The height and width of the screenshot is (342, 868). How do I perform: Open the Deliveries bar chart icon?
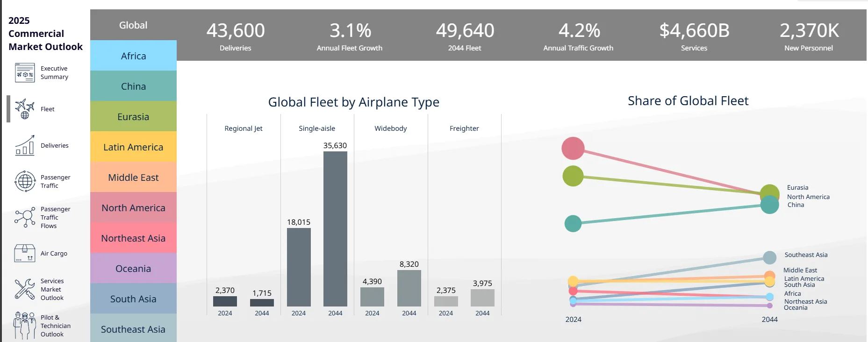[x=25, y=145]
